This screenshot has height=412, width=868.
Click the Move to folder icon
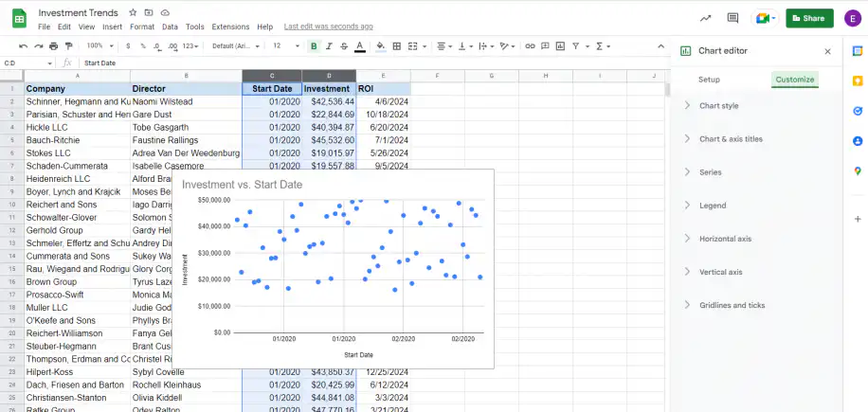[x=149, y=12]
